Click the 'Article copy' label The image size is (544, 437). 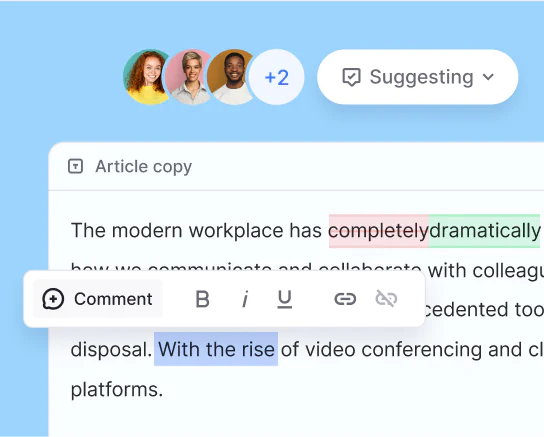coord(144,166)
